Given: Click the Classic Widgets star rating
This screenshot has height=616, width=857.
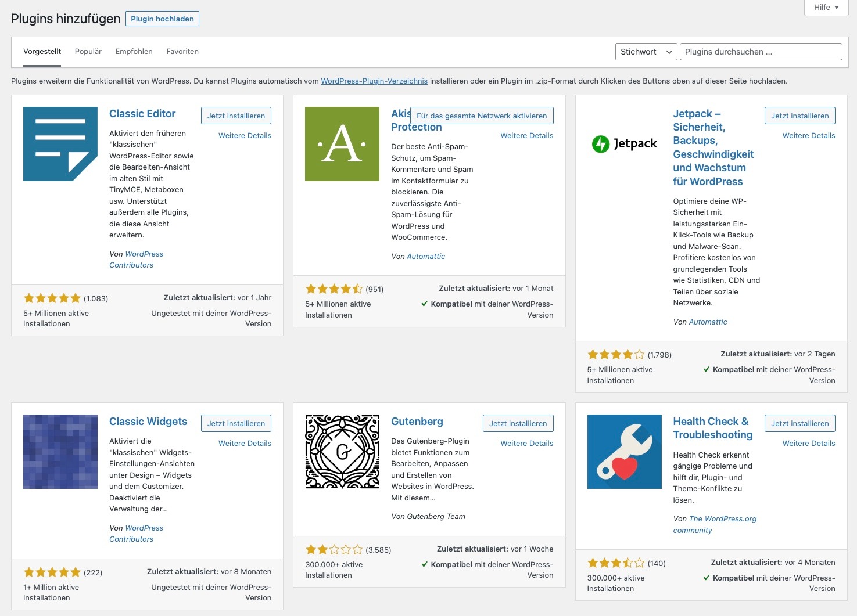Looking at the screenshot, I should [x=52, y=572].
